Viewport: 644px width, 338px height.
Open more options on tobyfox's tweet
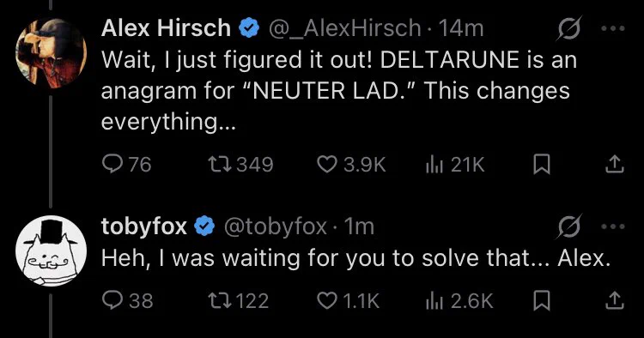pos(613,226)
